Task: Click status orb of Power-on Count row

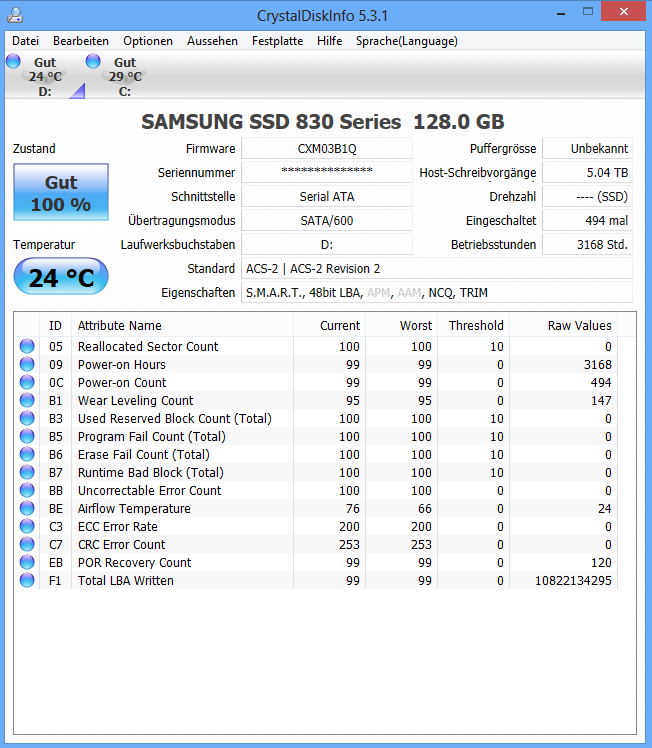Action: click(x=27, y=382)
